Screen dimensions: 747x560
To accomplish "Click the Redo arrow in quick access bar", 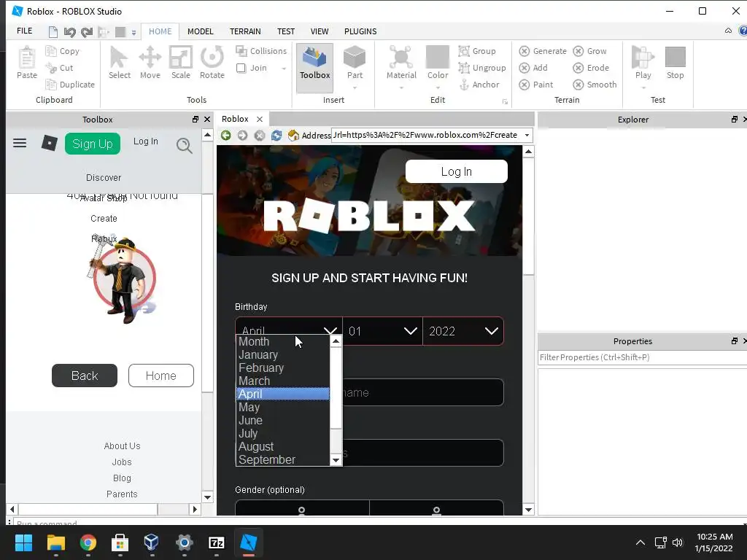I will point(87,32).
